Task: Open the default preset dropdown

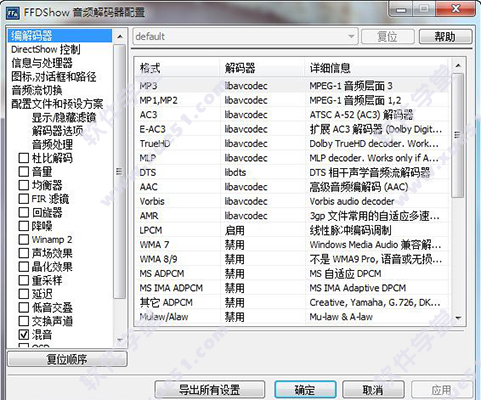Action: click(245, 36)
